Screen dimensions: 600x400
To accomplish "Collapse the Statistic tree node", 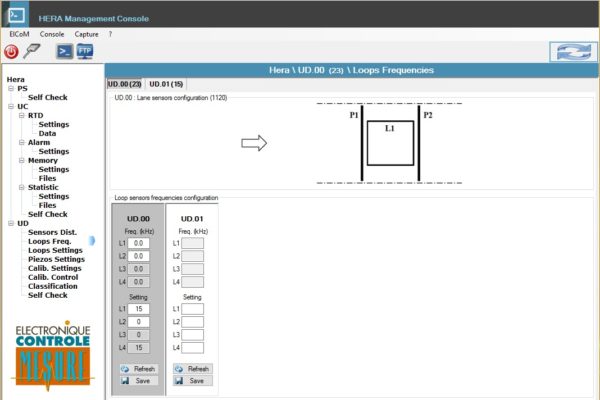I will pyautogui.click(x=22, y=187).
